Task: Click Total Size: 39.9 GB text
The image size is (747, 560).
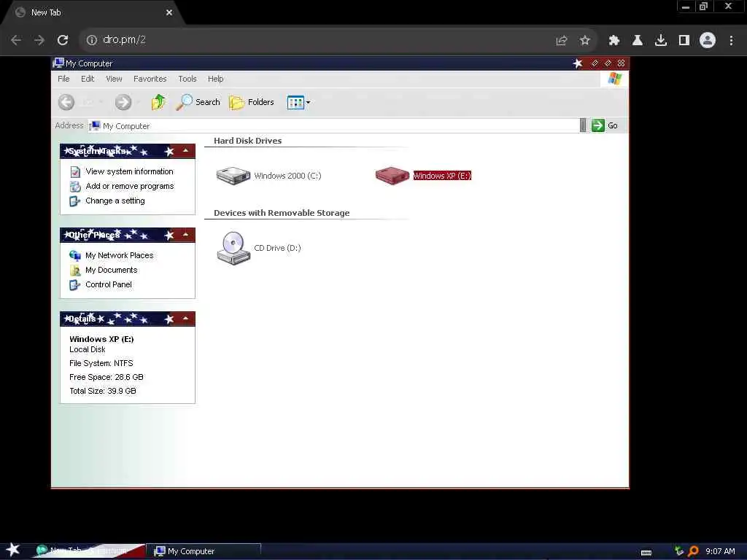Action: 102,391
